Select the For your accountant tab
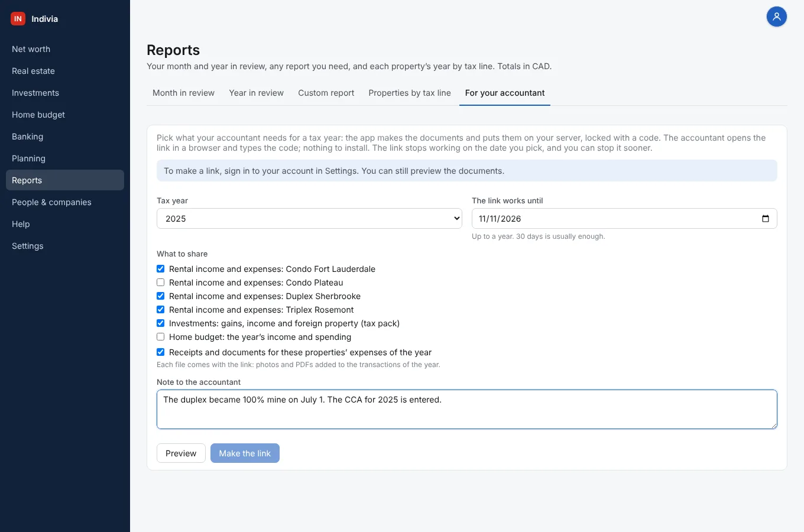The width and height of the screenshot is (804, 532). point(505,93)
